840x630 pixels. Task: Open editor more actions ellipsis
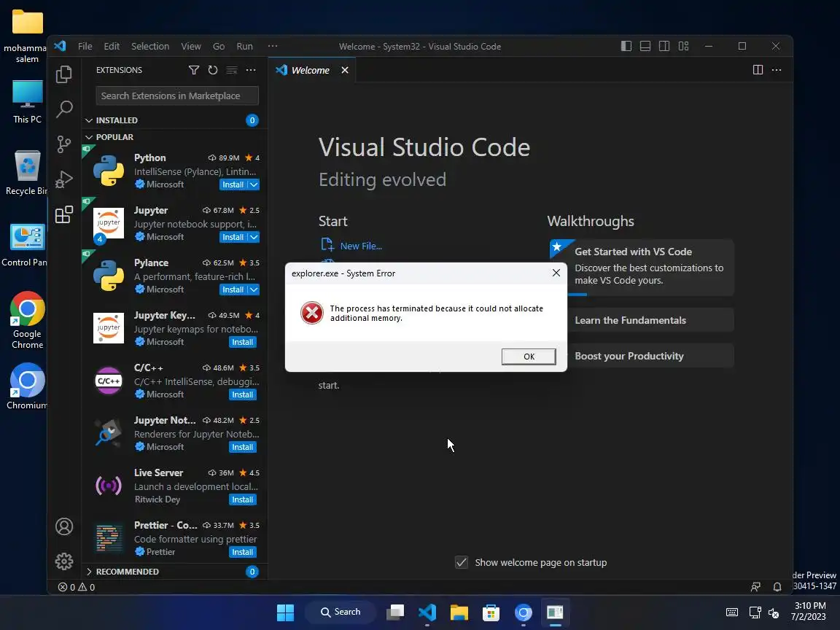(777, 70)
